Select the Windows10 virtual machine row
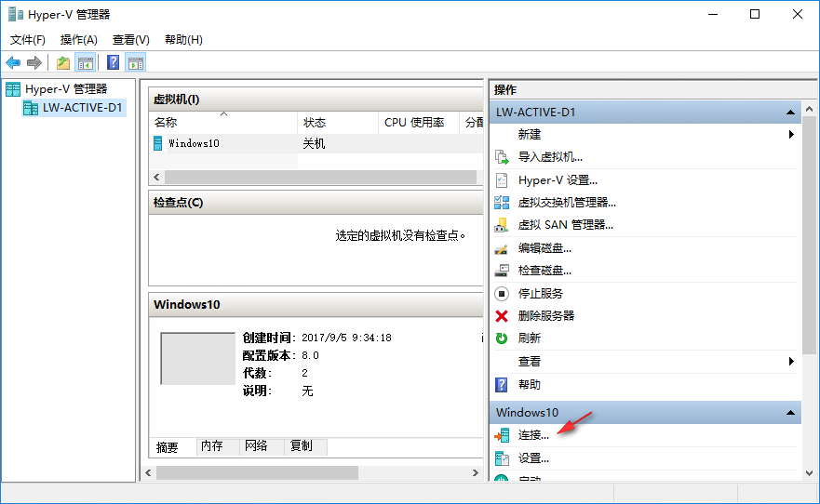Screen dimensions: 820x504 pos(316,143)
